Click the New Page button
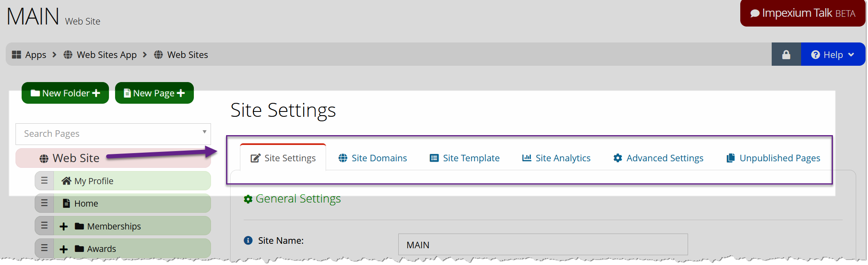 pyautogui.click(x=154, y=93)
